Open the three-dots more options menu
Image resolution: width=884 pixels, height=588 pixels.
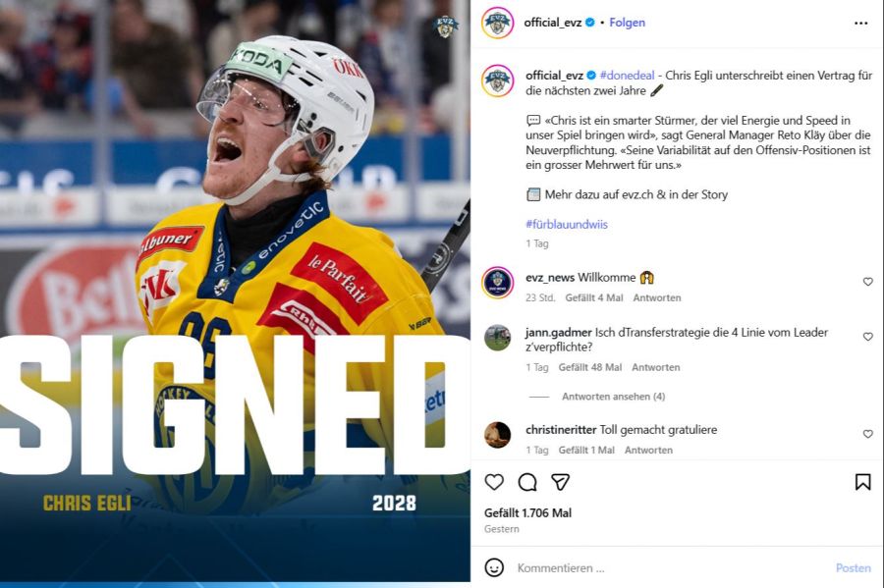(860, 24)
